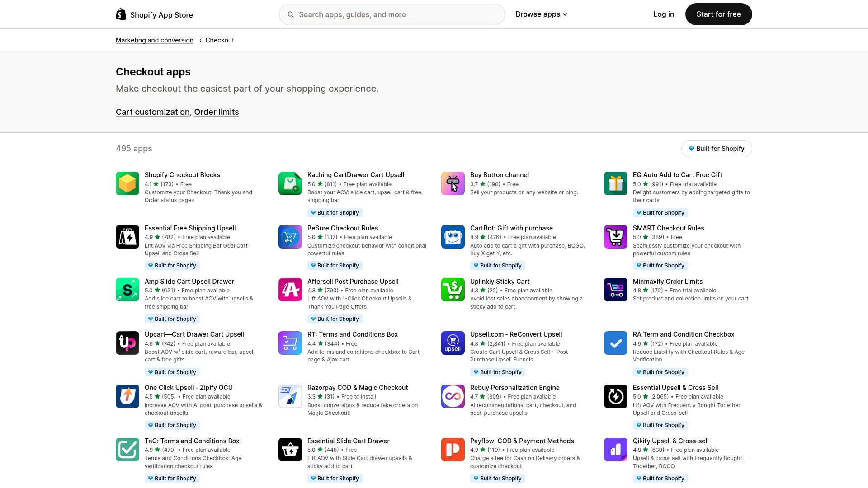Open RT Terms and Conditions icon
The height and width of the screenshot is (488, 868).
pos(290,343)
